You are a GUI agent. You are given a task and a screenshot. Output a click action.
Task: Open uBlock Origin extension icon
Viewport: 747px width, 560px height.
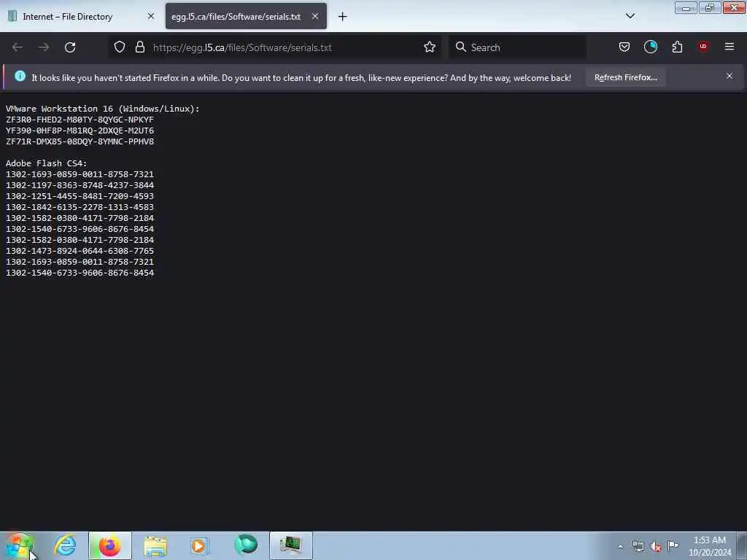coord(703,47)
